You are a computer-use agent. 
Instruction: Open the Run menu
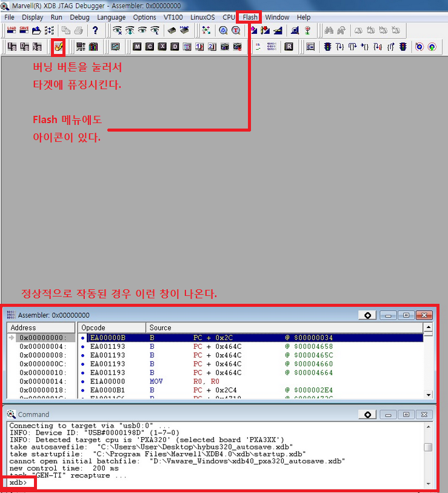pyautogui.click(x=56, y=18)
